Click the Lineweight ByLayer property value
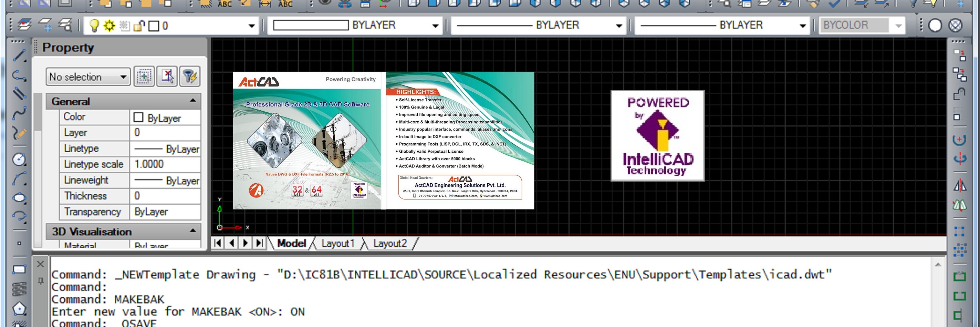980x327 pixels. (x=165, y=181)
